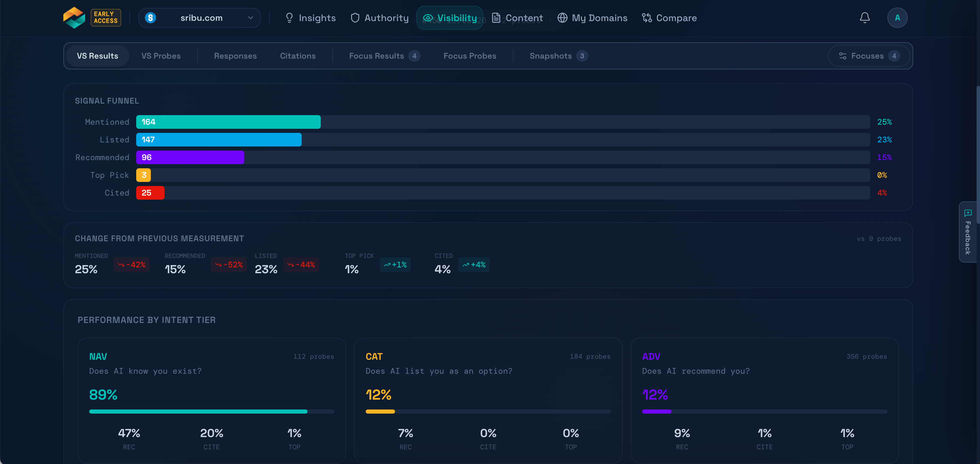Open Content via the document icon
The width and height of the screenshot is (980, 464).
pyautogui.click(x=496, y=18)
